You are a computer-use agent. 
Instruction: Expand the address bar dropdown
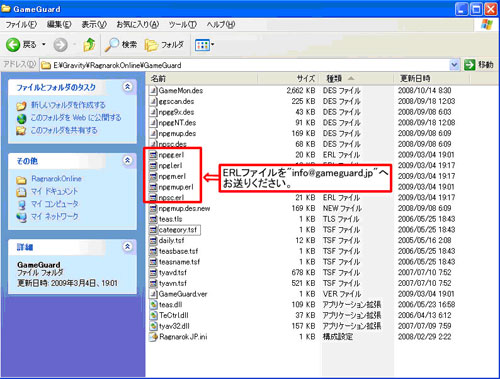[454, 65]
